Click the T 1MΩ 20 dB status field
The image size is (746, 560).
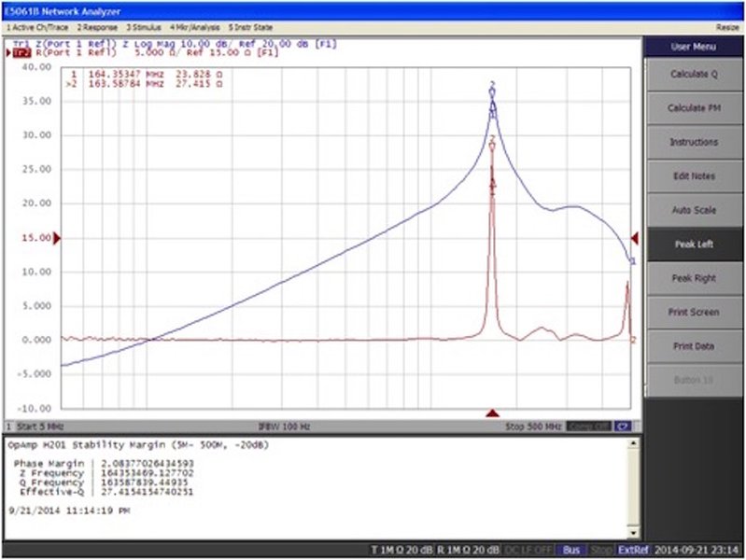401,550
